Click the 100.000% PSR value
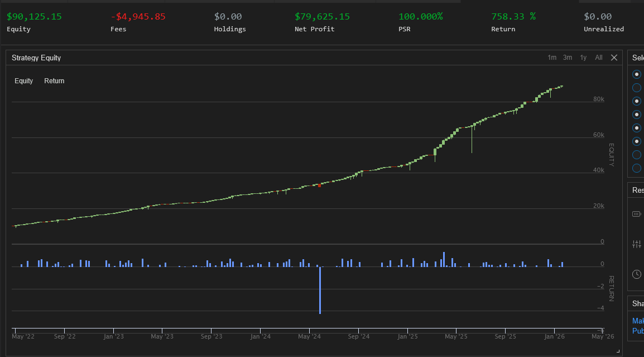 pyautogui.click(x=421, y=16)
